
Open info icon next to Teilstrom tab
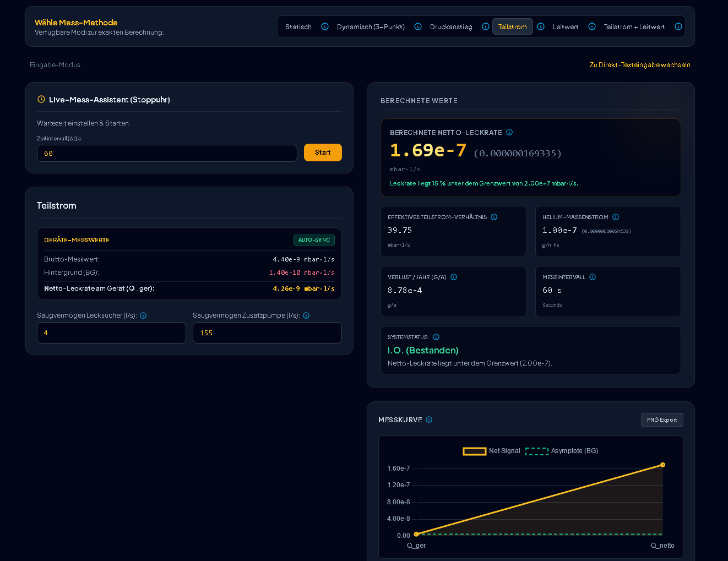pyautogui.click(x=541, y=26)
